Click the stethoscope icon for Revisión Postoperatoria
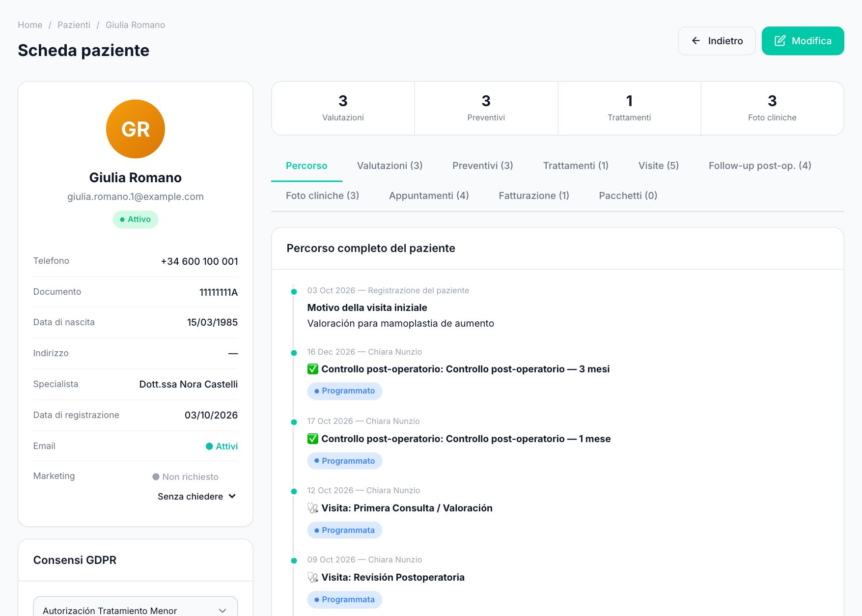862x616 pixels. coord(313,577)
